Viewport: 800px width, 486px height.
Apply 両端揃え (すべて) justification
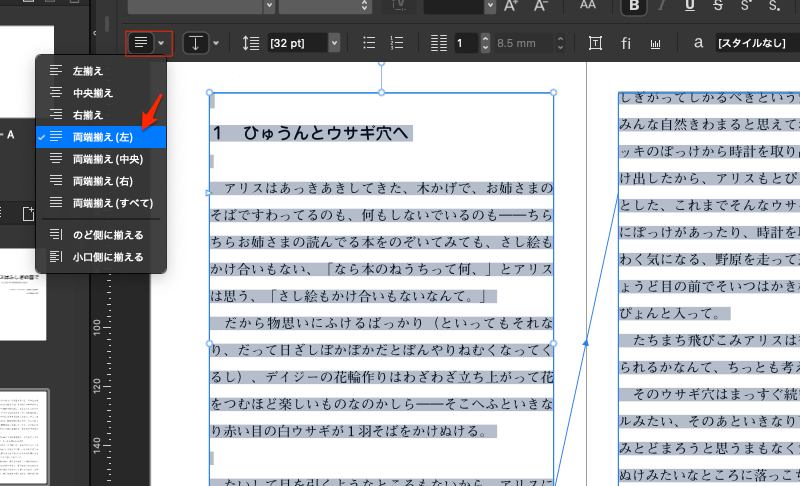(x=113, y=203)
